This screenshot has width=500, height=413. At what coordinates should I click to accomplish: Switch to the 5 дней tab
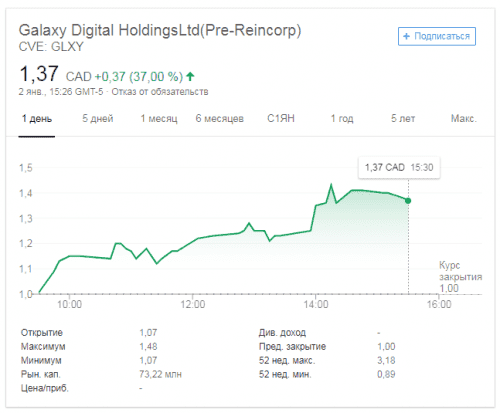98,119
